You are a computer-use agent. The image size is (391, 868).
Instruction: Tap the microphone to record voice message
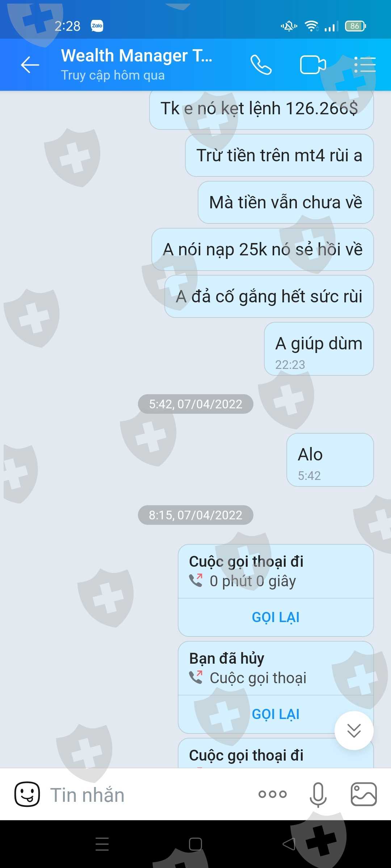pyautogui.click(x=318, y=795)
